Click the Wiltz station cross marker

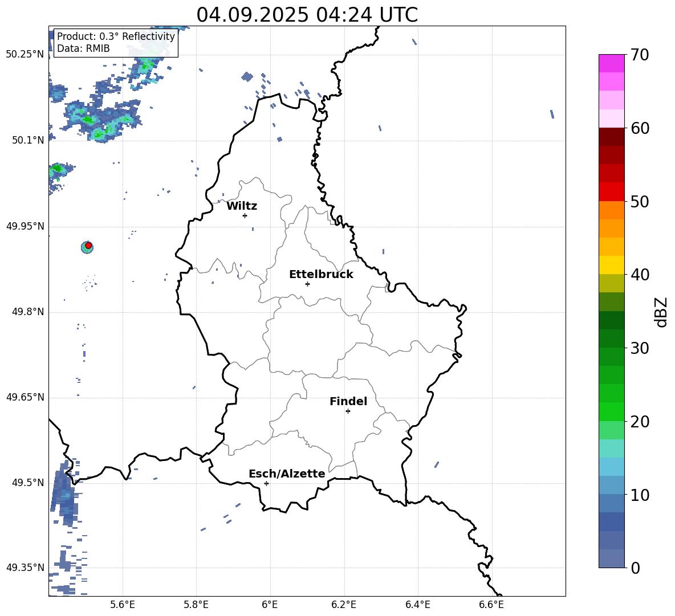coord(245,215)
